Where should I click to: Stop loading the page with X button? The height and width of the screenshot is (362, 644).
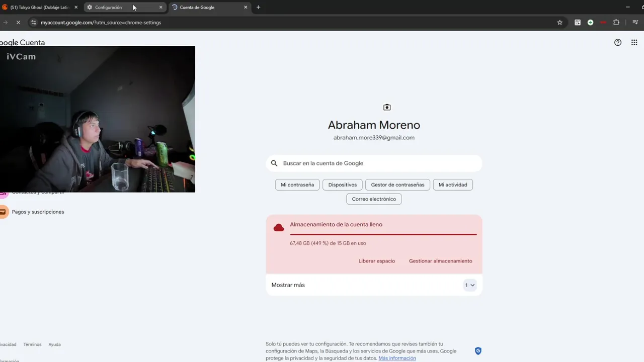(x=18, y=23)
